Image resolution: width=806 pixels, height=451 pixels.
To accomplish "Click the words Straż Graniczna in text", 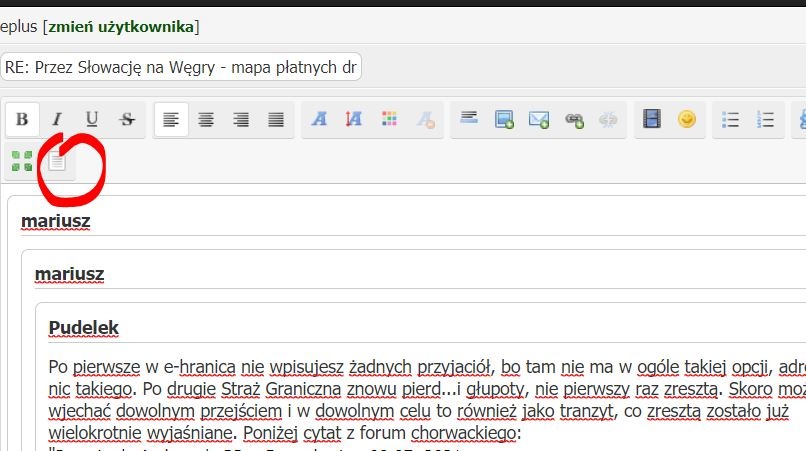I will click(x=281, y=389).
